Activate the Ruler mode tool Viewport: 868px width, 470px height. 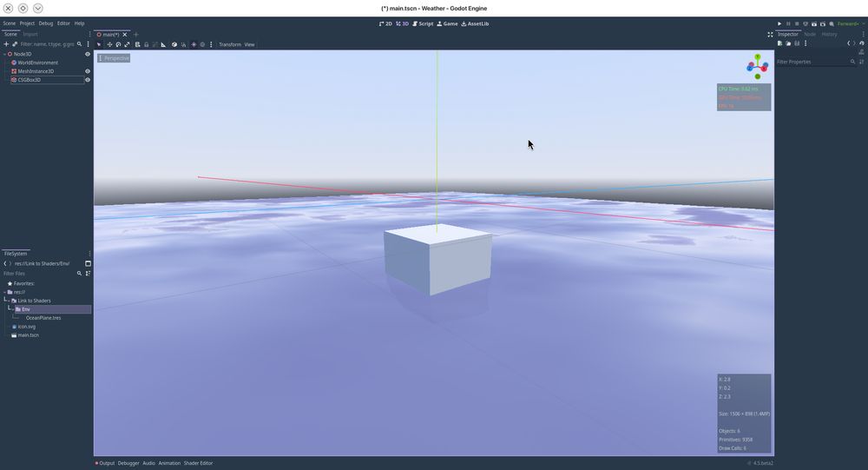pyautogui.click(x=163, y=44)
